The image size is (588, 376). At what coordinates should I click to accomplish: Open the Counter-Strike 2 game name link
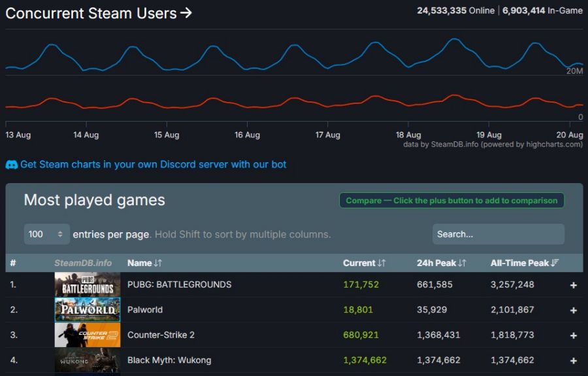point(161,335)
